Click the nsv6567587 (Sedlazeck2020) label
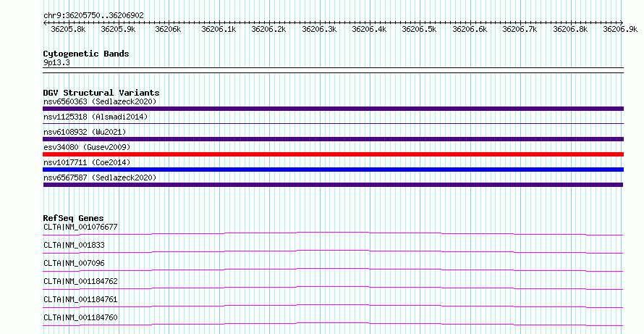Viewport: 644px width, 334px height. (100, 178)
